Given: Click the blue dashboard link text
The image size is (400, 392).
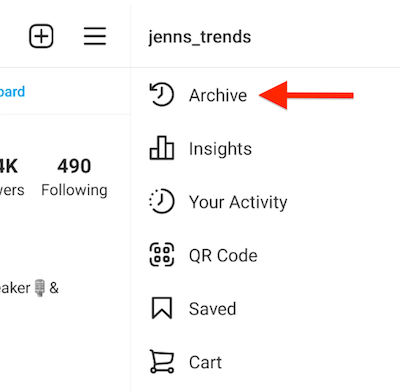Looking at the screenshot, I should (12, 92).
